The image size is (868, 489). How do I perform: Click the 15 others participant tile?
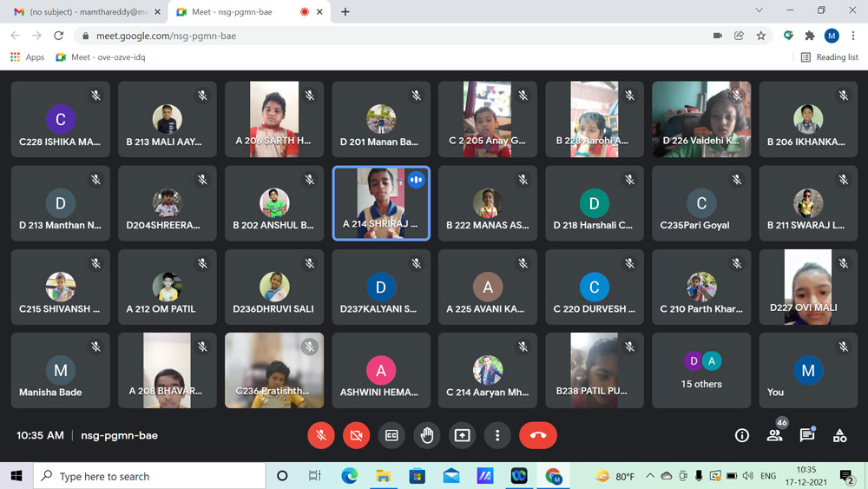coord(701,370)
